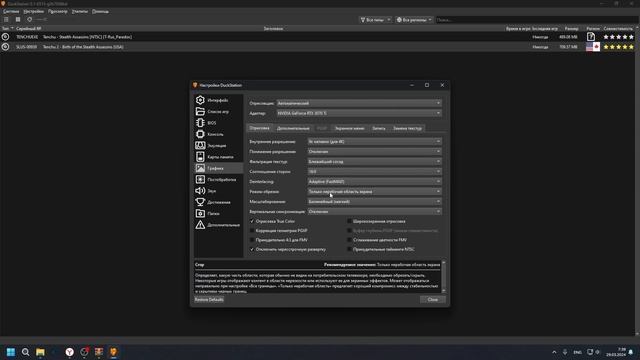This screenshot has width=640, height=360.
Task: Open the scaling dropdown
Action: point(374,202)
